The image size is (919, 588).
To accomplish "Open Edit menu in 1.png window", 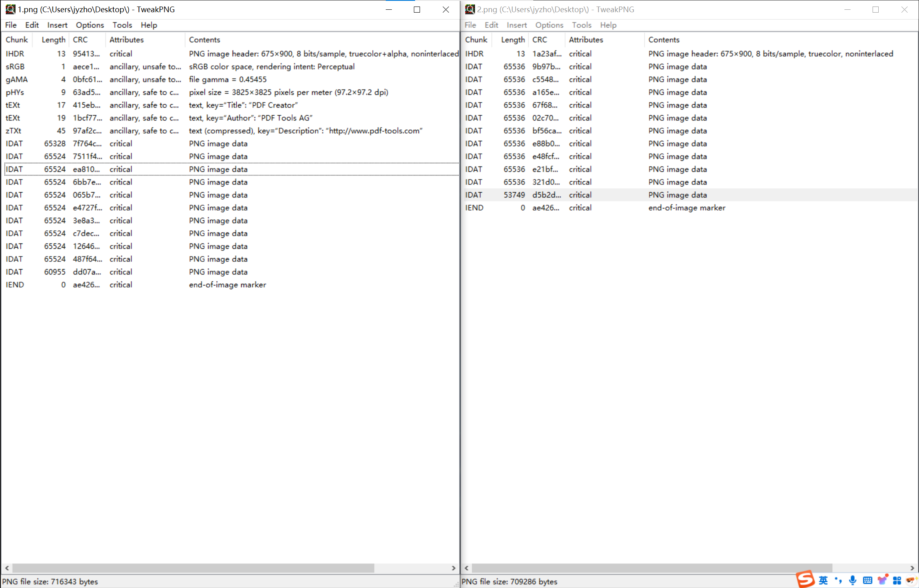I will point(32,25).
